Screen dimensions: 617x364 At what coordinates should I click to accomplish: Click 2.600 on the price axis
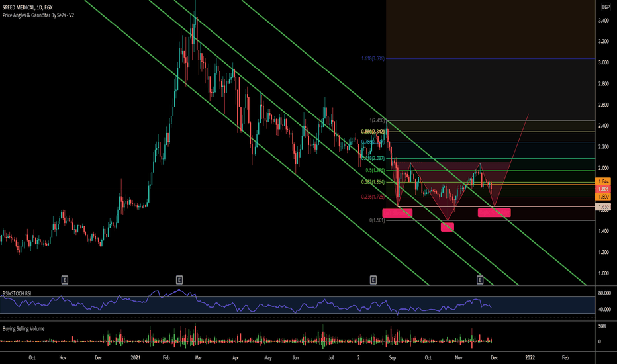pyautogui.click(x=604, y=105)
